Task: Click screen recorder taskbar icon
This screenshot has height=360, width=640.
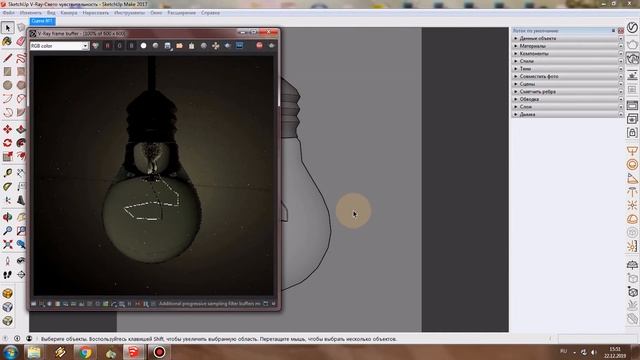Action: 159,352
